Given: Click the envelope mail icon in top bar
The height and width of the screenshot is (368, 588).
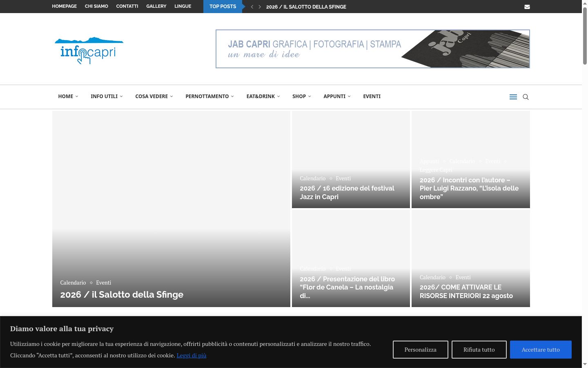Looking at the screenshot, I should click(527, 7).
